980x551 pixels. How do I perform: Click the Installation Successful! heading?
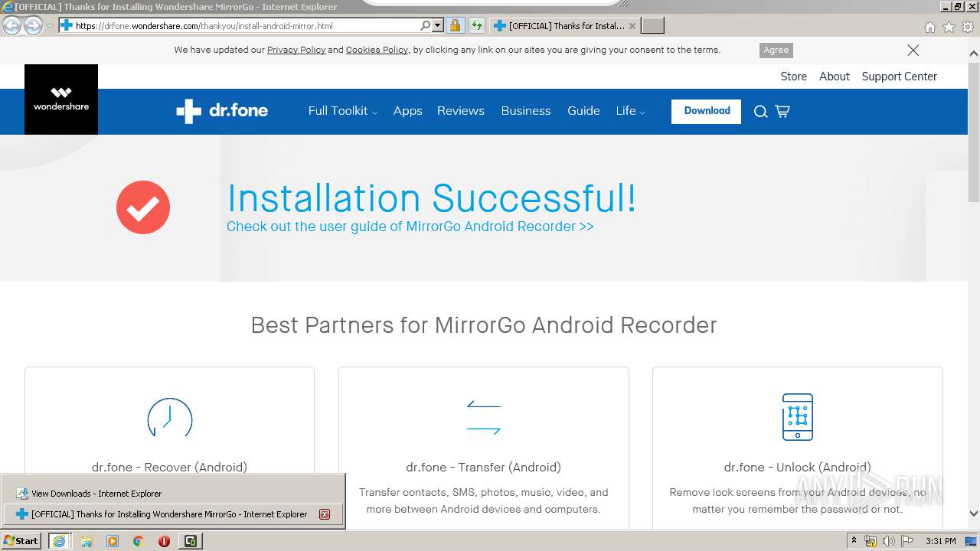(432, 198)
